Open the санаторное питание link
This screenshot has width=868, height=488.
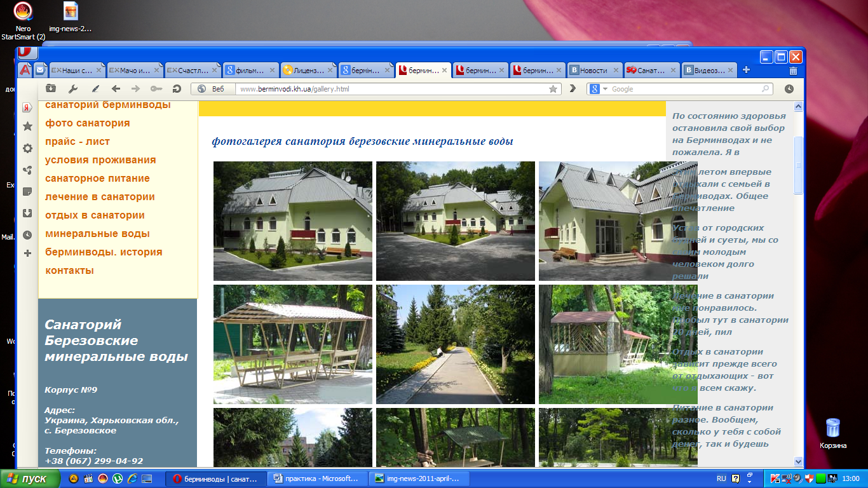click(x=97, y=178)
